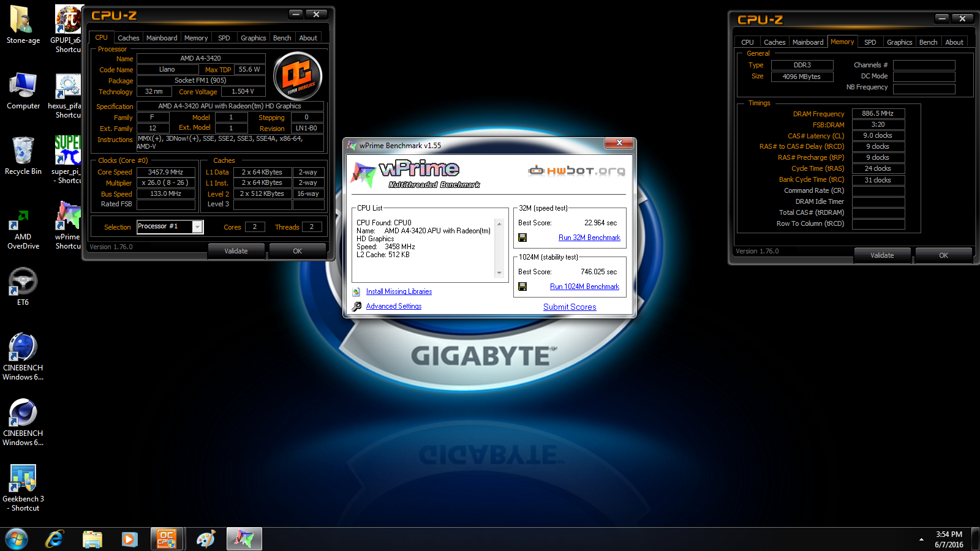
Task: Open Windows Media Player on taskbar
Action: (x=129, y=539)
